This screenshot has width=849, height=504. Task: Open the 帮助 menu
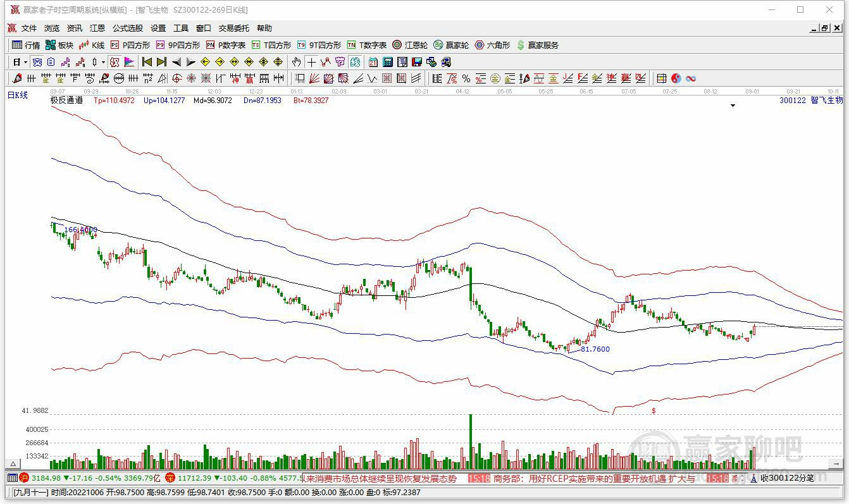point(264,28)
